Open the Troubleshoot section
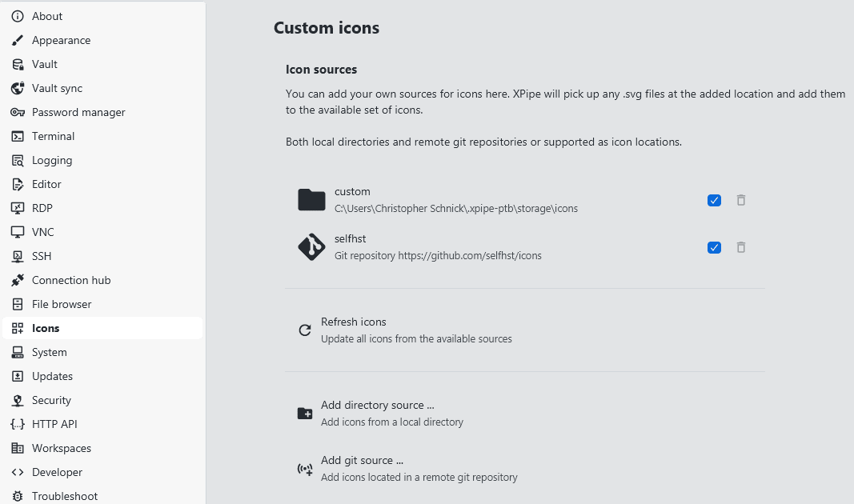 64,496
